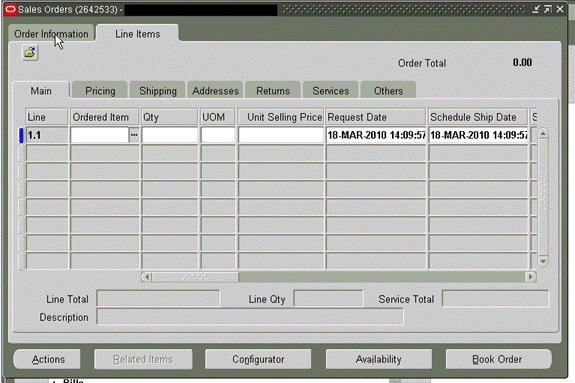Click the Schedule Ship Date value in line 1.1
Screen dimensions: 575x383
click(x=478, y=135)
